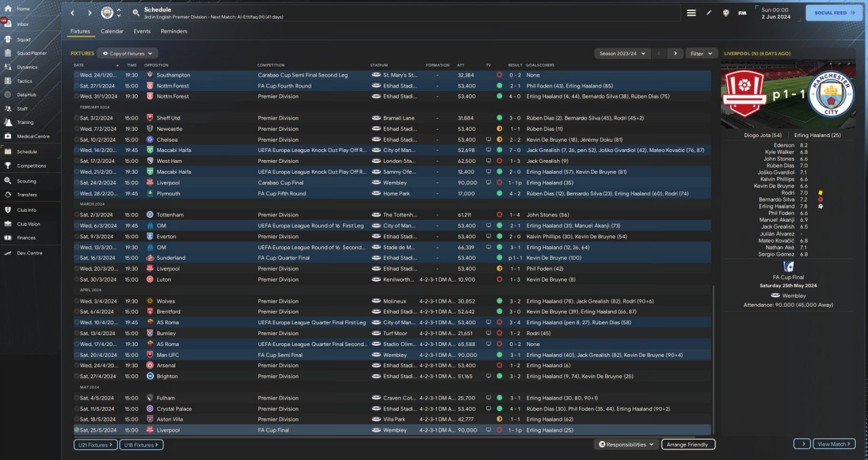Open the Staff section
868x460 pixels.
22,109
